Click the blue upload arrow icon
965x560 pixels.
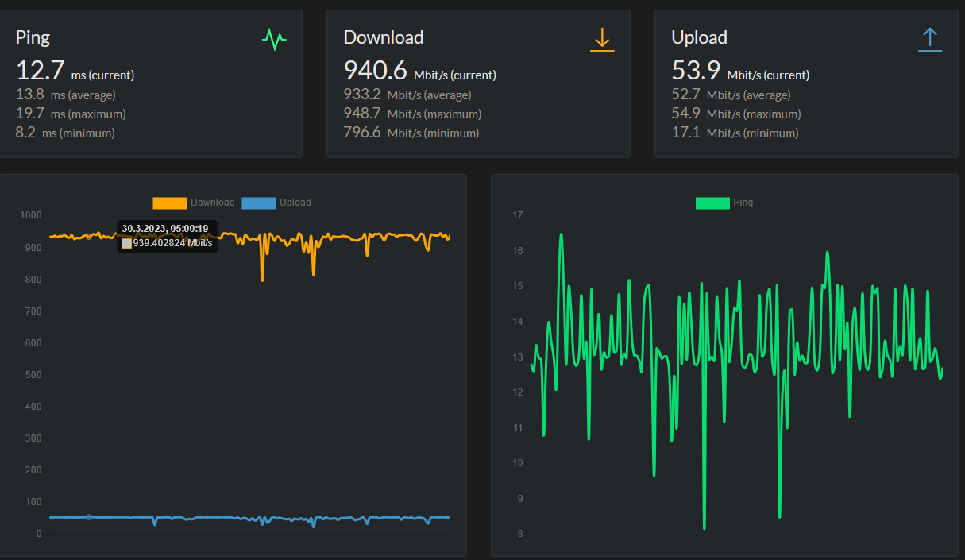930,39
